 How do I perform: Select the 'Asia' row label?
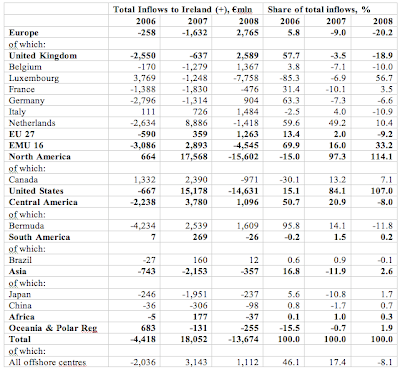[x=18, y=271]
